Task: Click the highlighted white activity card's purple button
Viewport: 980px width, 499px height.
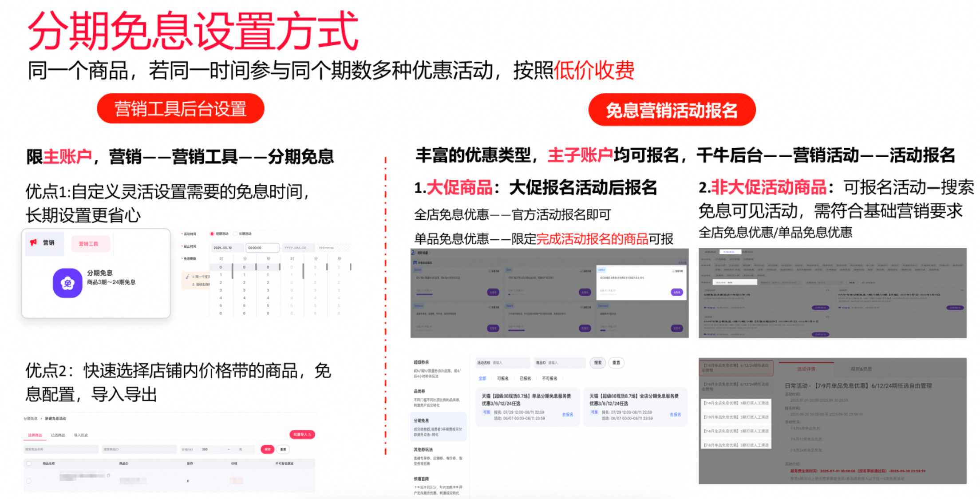Action: (x=677, y=292)
